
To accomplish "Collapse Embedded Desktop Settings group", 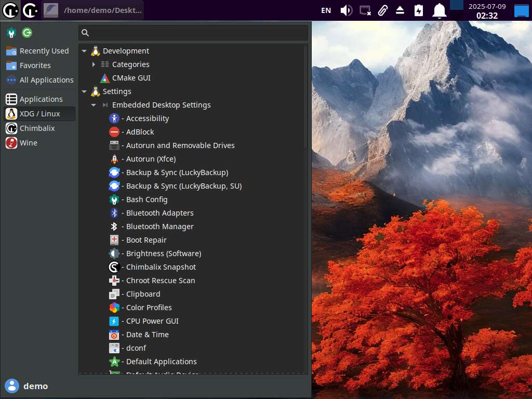I will tap(94, 105).
